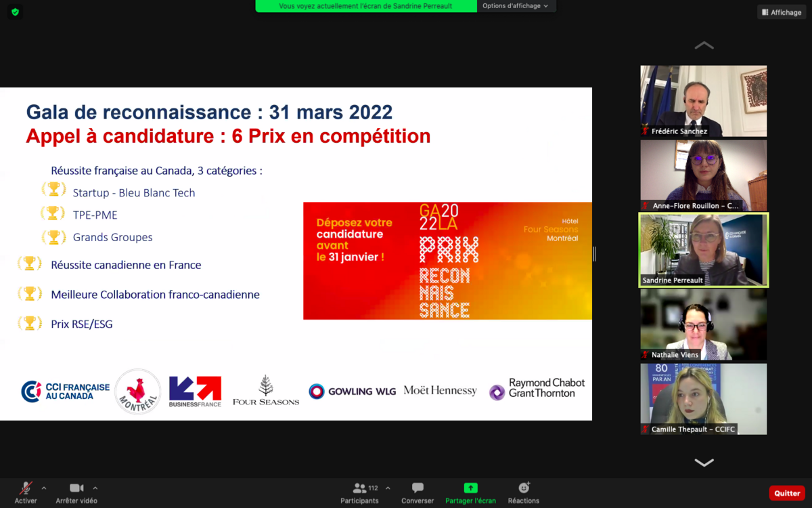This screenshot has width=812, height=508.
Task: Click the green screen sharing notification banner
Action: (365, 6)
